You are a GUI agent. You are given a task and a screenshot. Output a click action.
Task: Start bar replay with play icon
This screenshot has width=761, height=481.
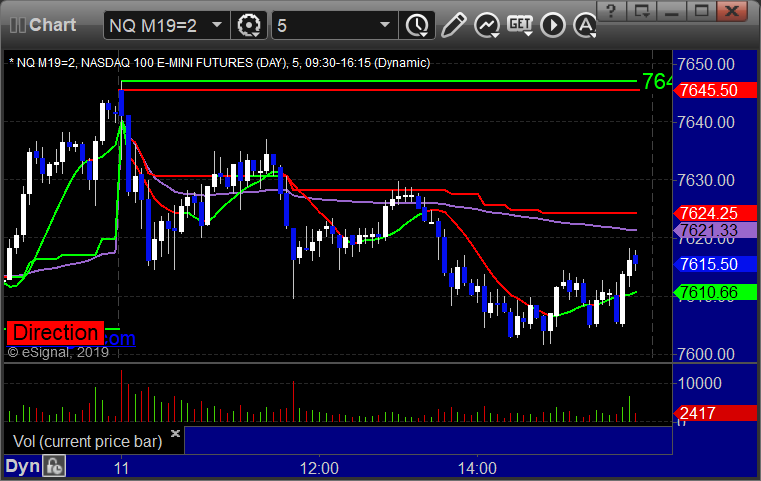[x=553, y=25]
